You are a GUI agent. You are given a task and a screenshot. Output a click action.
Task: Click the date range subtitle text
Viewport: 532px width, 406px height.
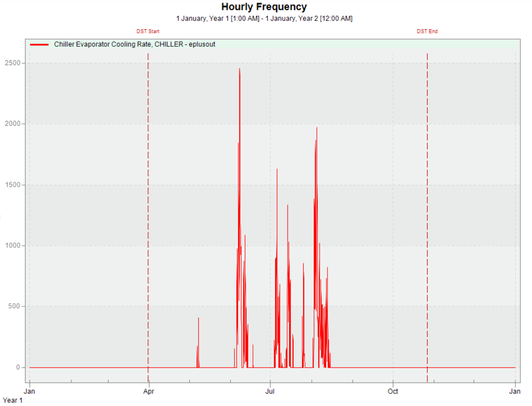[x=264, y=18]
